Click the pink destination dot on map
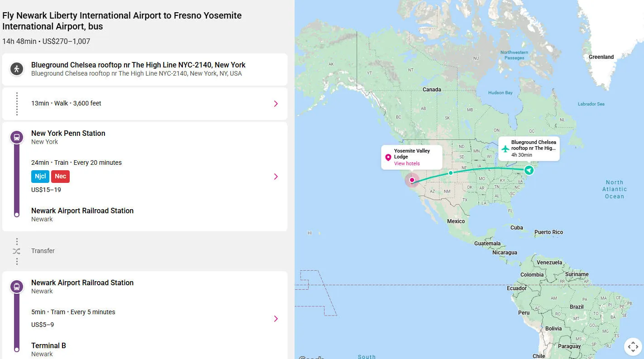This screenshot has height=359, width=644. [412, 180]
